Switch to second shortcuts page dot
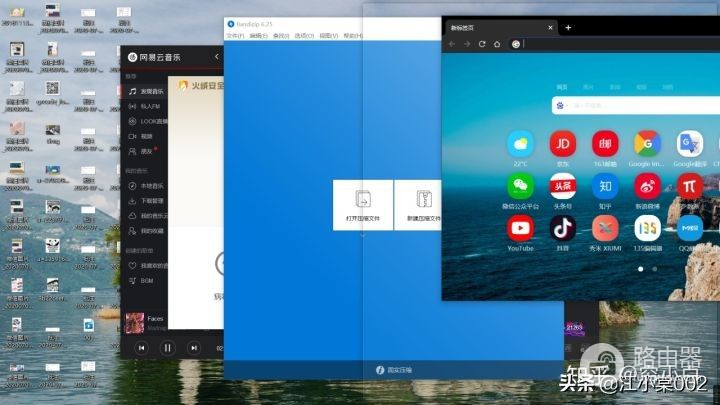The height and width of the screenshot is (405, 720). point(655,269)
